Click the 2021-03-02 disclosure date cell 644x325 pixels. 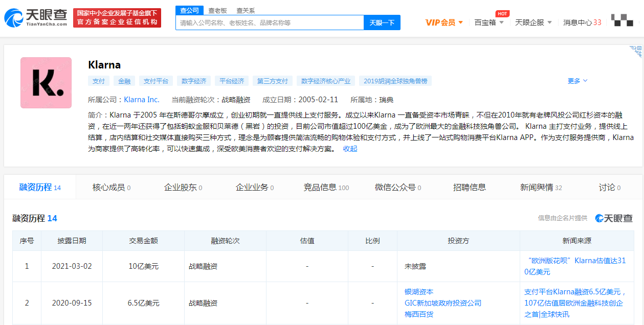pos(72,266)
